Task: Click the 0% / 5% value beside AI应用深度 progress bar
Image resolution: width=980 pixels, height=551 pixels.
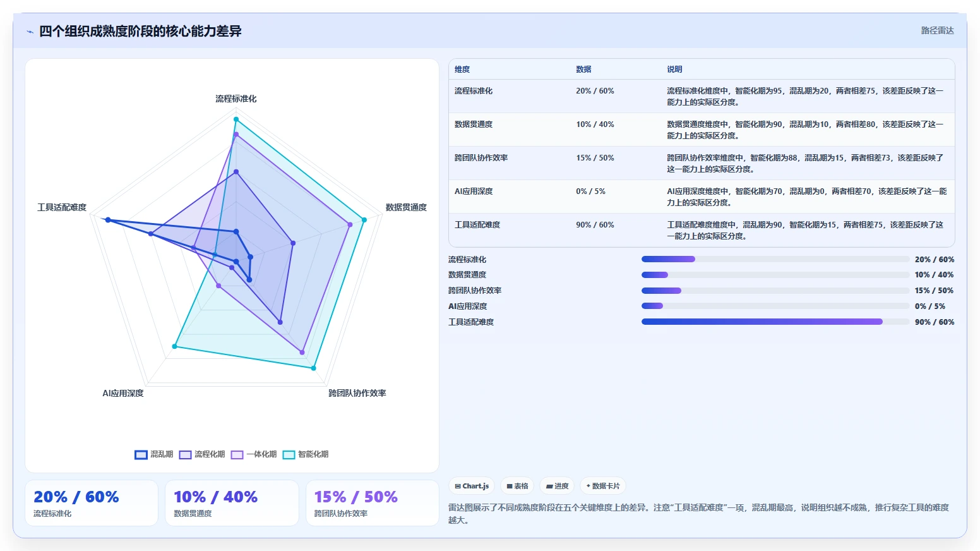Action: [930, 306]
